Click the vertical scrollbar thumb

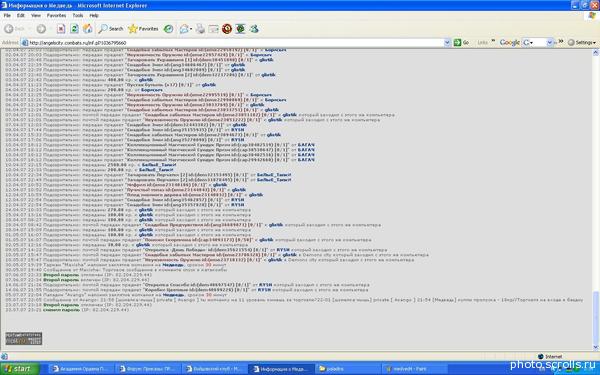coord(596,317)
